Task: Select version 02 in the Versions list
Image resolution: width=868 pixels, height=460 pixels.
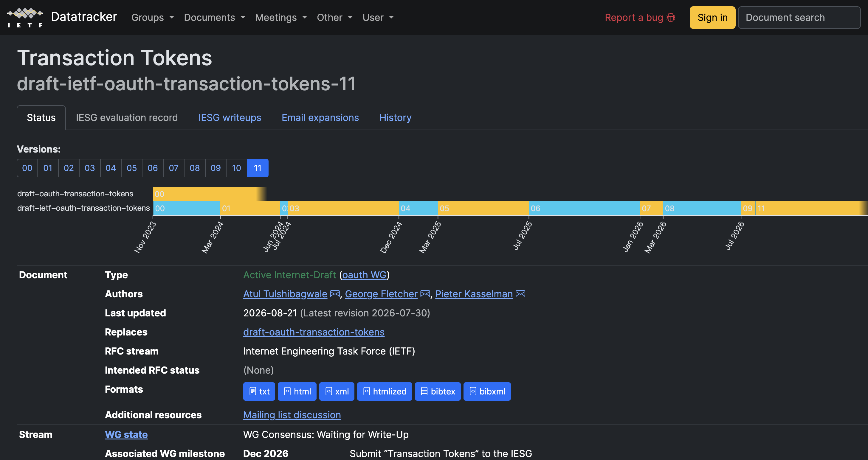Action: (x=69, y=168)
